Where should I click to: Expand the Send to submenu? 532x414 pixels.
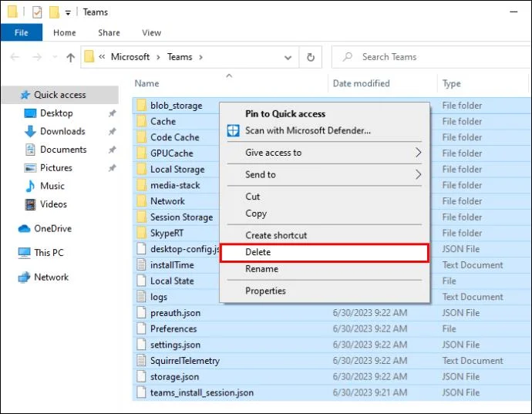(x=325, y=175)
